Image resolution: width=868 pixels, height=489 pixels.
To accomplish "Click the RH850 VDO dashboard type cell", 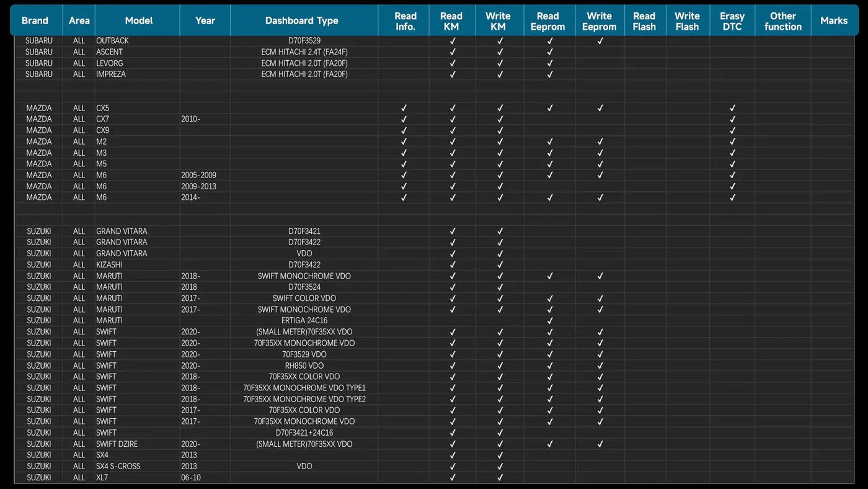I will click(x=304, y=366).
